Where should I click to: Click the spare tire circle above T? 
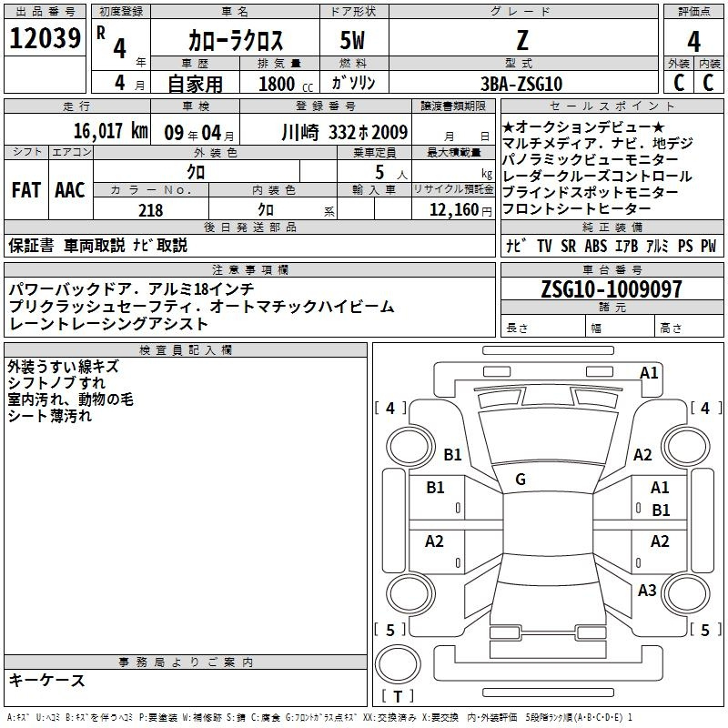[x=398, y=663]
